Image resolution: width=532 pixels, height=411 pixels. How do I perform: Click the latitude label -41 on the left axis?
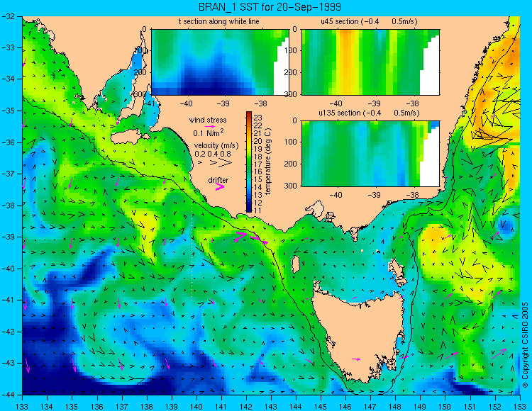pyautogui.click(x=9, y=300)
